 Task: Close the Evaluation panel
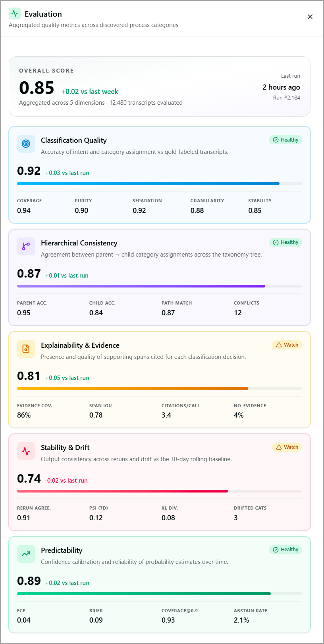(x=310, y=17)
